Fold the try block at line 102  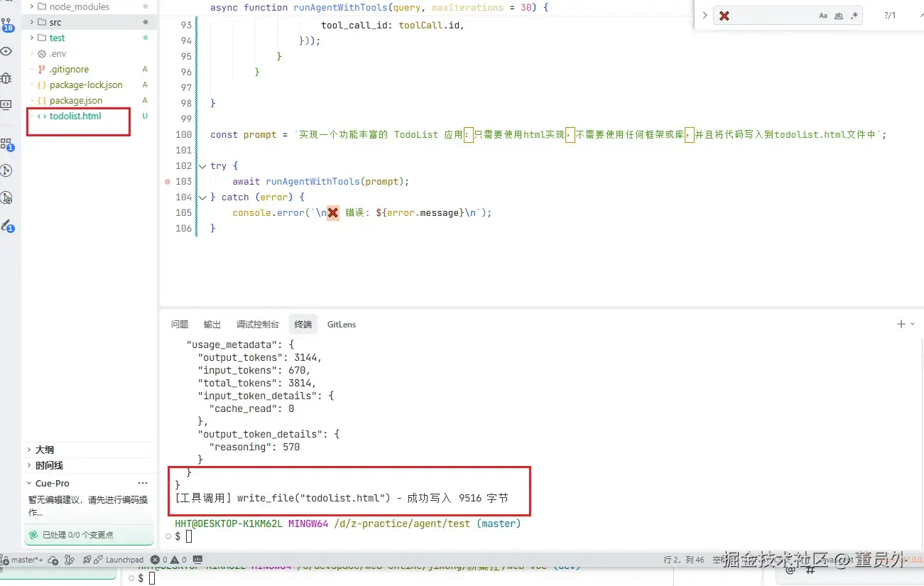[x=203, y=166]
